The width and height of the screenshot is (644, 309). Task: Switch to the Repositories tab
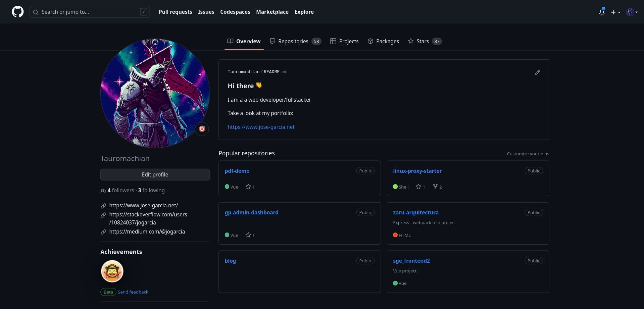tap(293, 41)
